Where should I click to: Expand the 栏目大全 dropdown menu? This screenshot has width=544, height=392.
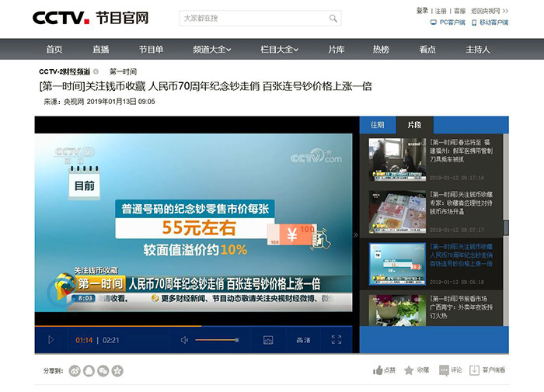pyautogui.click(x=278, y=49)
